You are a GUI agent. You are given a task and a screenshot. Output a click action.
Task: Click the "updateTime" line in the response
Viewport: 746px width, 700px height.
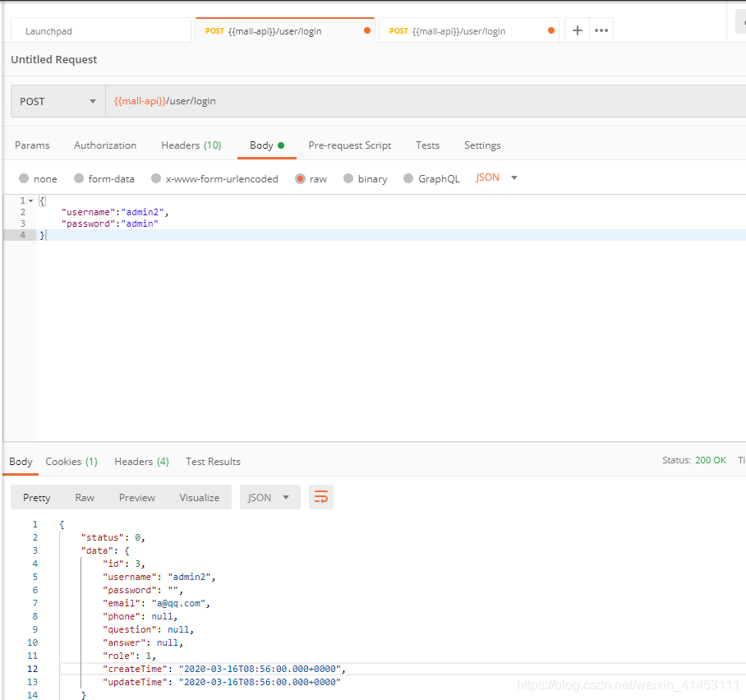[x=222, y=682]
